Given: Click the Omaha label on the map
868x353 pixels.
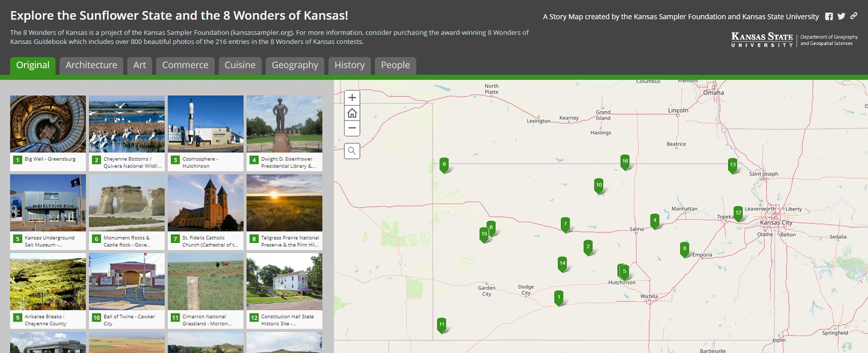Looking at the screenshot, I should point(713,93).
